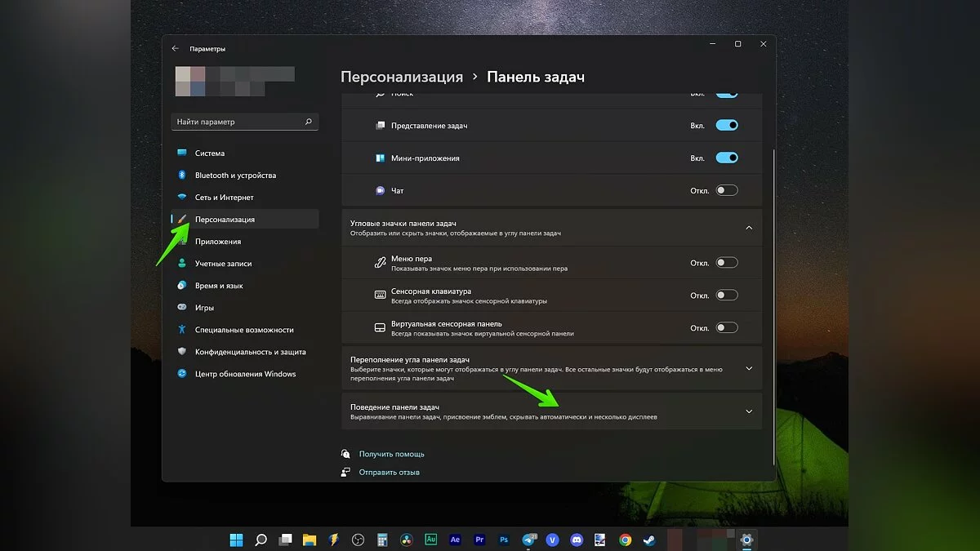This screenshot has width=980, height=551.
Task: Expand the Поведение панели задач section
Action: (x=749, y=411)
